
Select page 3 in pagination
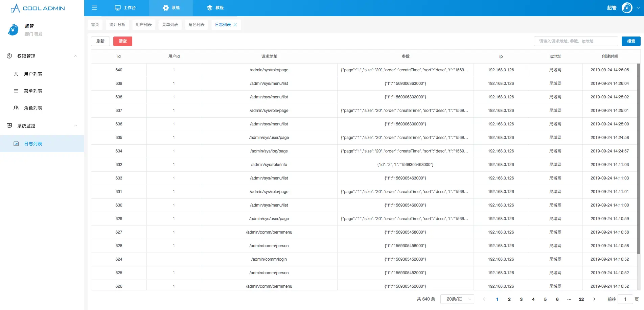[521, 299]
